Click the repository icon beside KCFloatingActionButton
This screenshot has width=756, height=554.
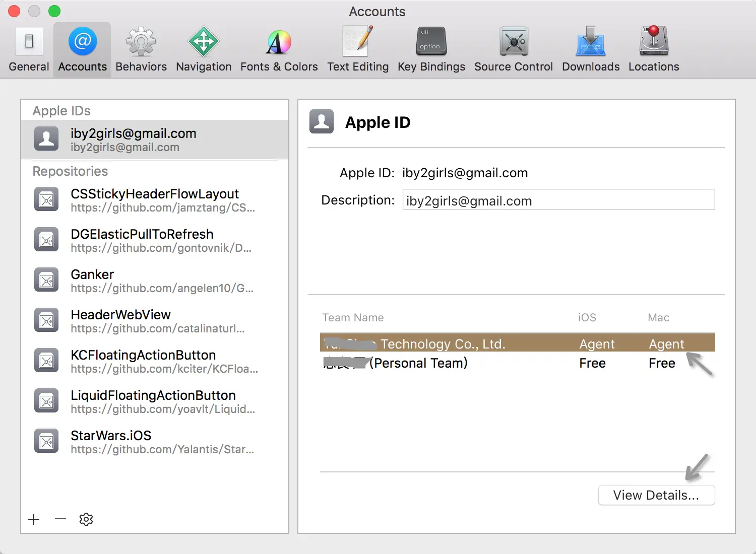46,361
